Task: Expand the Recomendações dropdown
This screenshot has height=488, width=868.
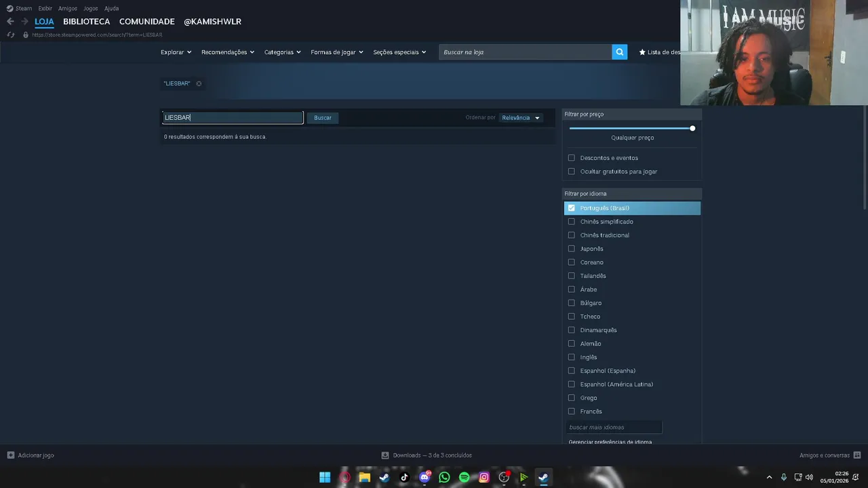Action: point(228,52)
